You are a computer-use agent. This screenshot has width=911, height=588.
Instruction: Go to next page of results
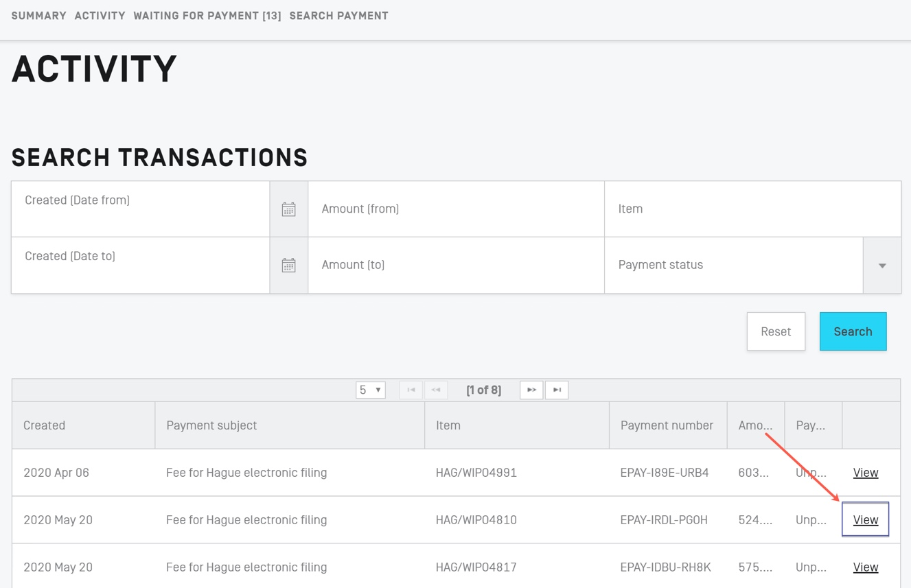531,390
